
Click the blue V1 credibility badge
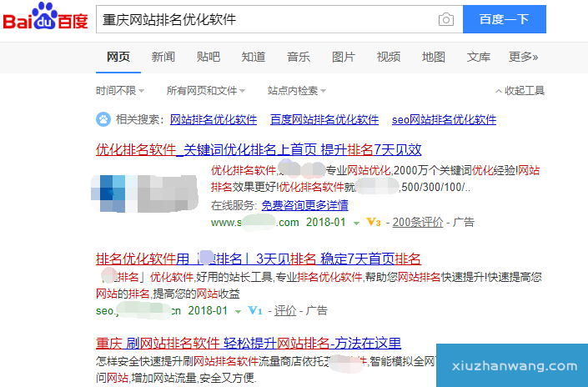(x=255, y=310)
